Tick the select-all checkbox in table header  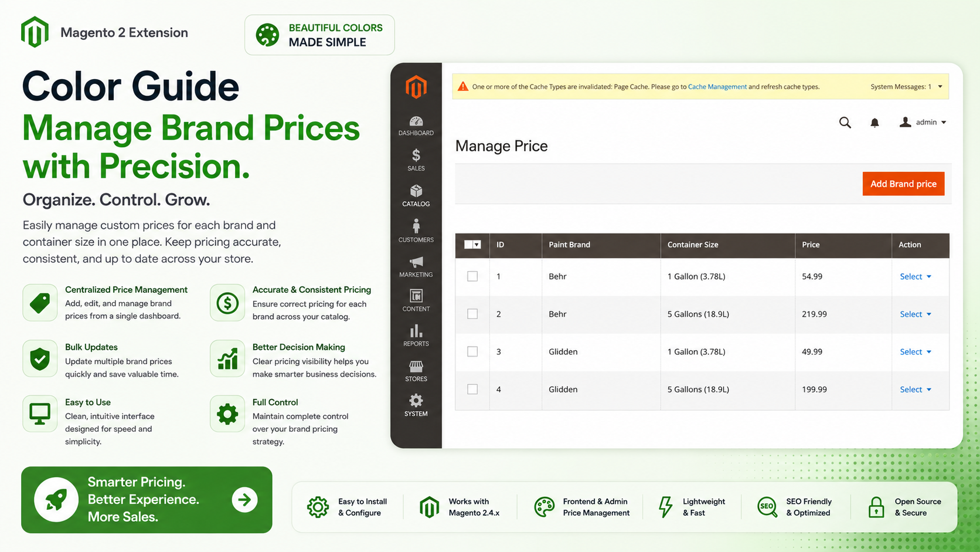point(468,245)
